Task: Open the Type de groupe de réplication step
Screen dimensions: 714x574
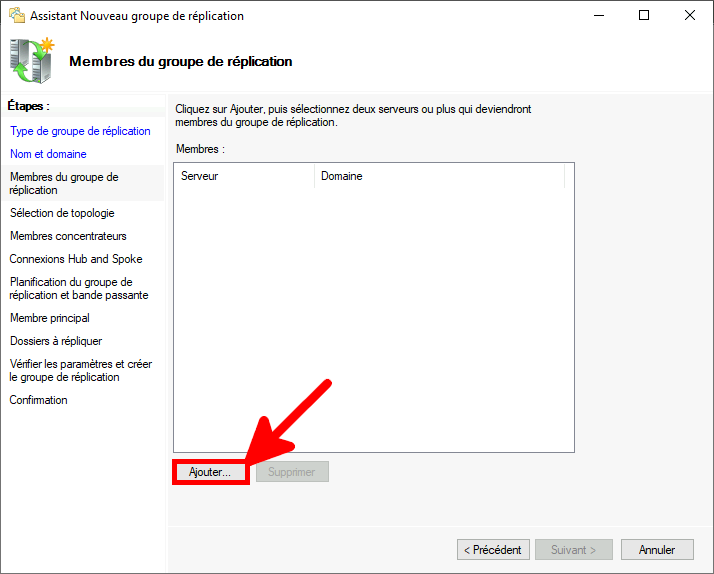Action: (x=80, y=131)
